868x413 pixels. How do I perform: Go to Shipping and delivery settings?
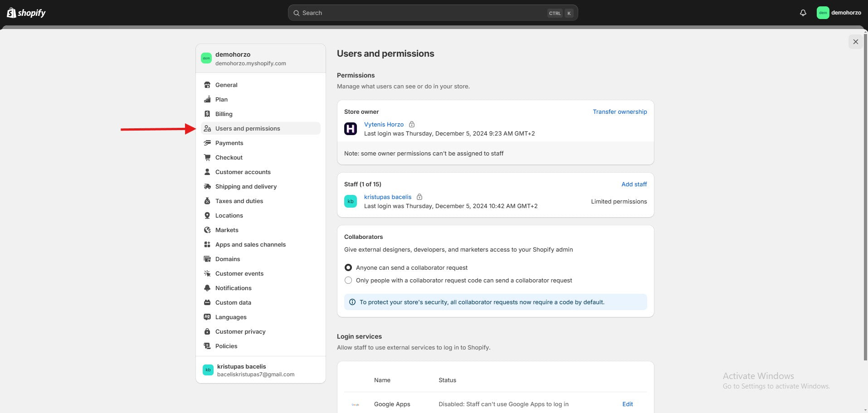point(246,186)
